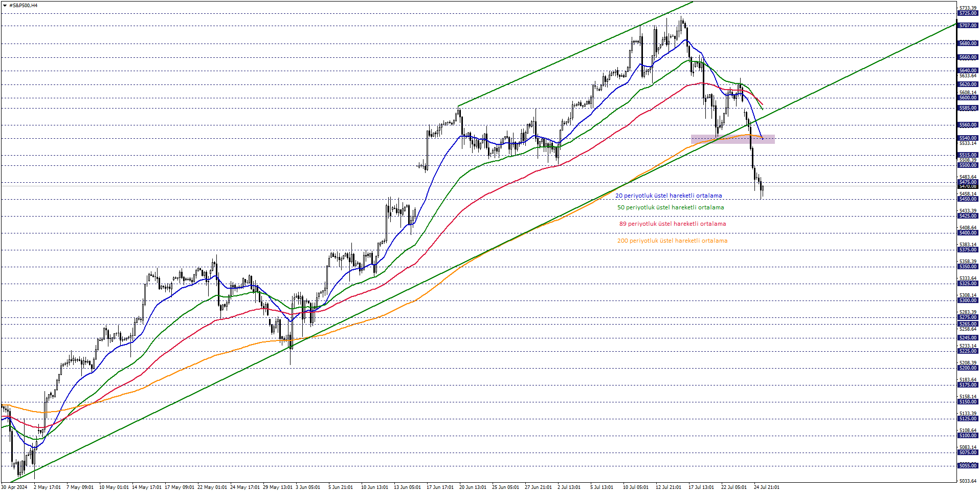This screenshot has height=493, width=980.
Task: Select the 5600.00 price level tag
Action: point(968,98)
